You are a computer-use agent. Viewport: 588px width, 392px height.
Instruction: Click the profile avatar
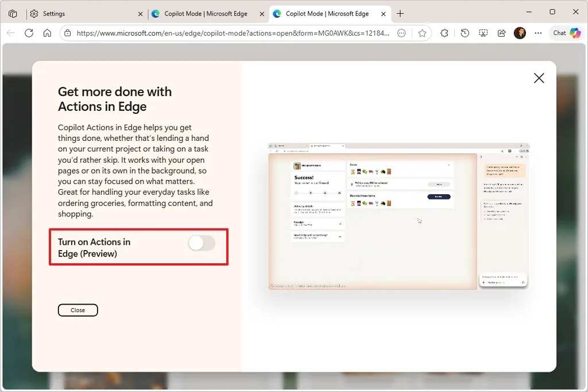click(x=520, y=33)
